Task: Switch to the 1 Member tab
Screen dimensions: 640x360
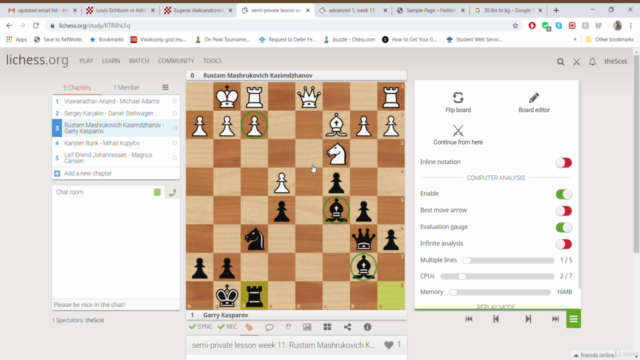Action: [x=127, y=88]
